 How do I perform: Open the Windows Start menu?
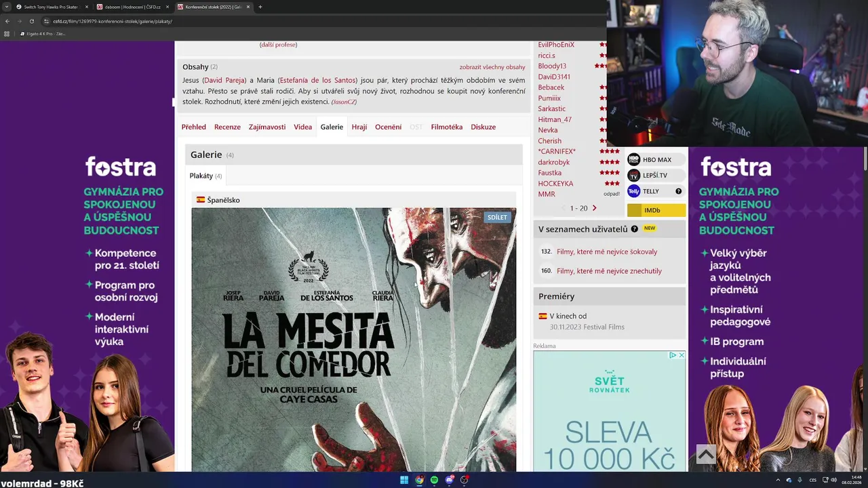404,480
